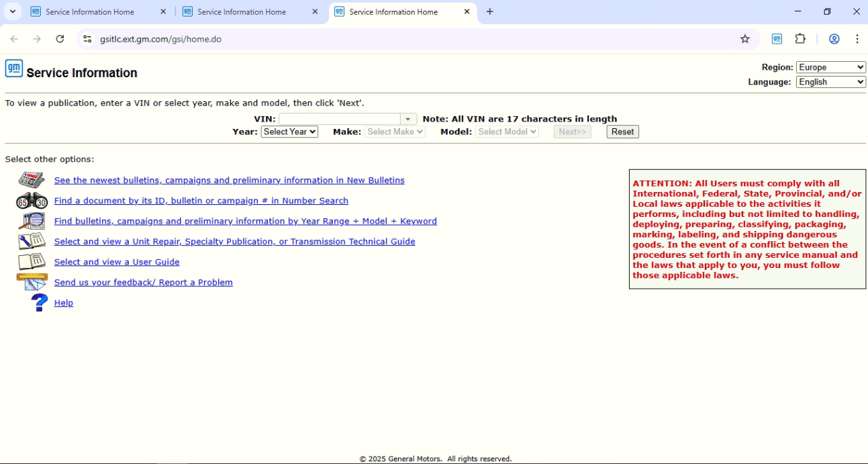Click the GM logo beside Service Information heading
The image size is (868, 464).
point(13,68)
